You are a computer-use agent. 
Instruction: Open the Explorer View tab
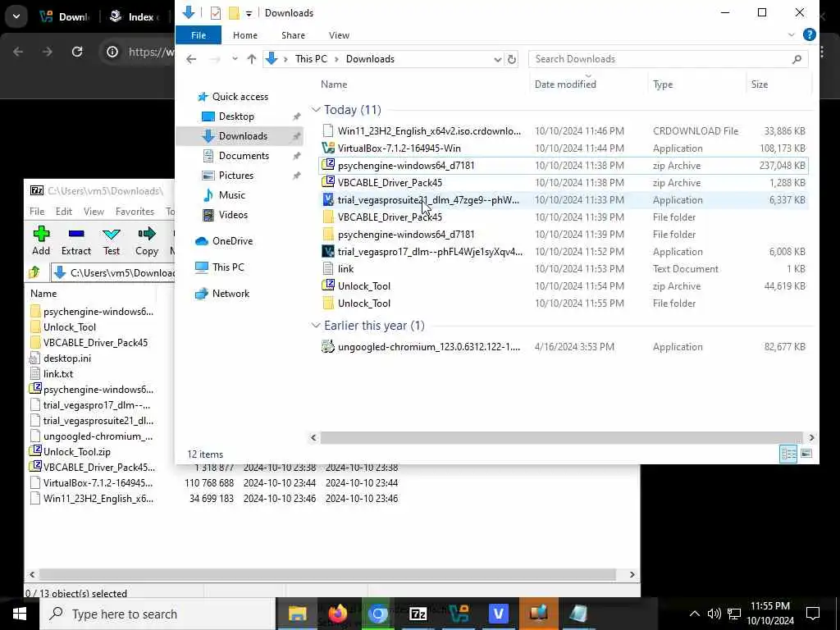339,34
